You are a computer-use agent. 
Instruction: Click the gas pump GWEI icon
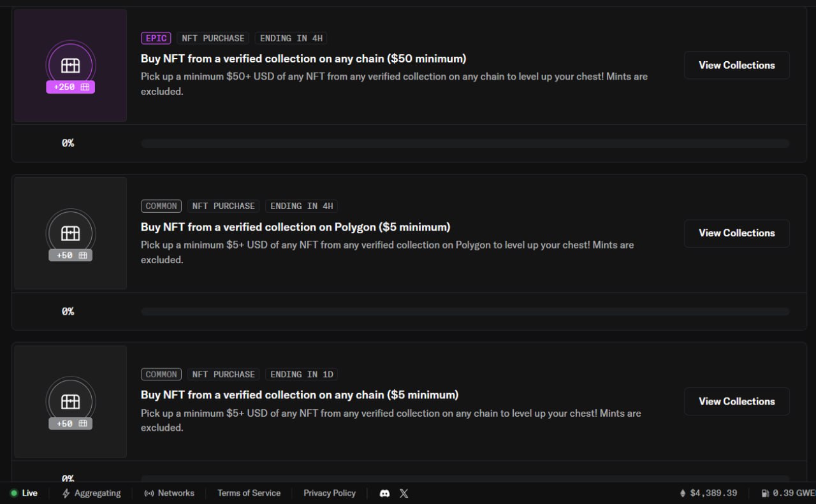tap(765, 493)
